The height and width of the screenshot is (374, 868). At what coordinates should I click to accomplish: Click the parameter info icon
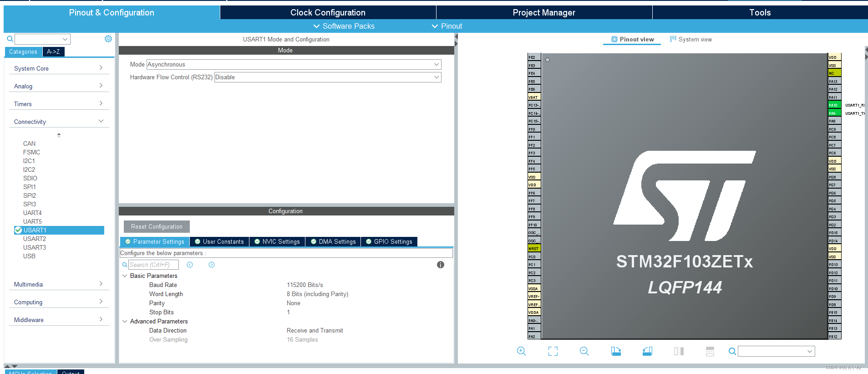440,265
